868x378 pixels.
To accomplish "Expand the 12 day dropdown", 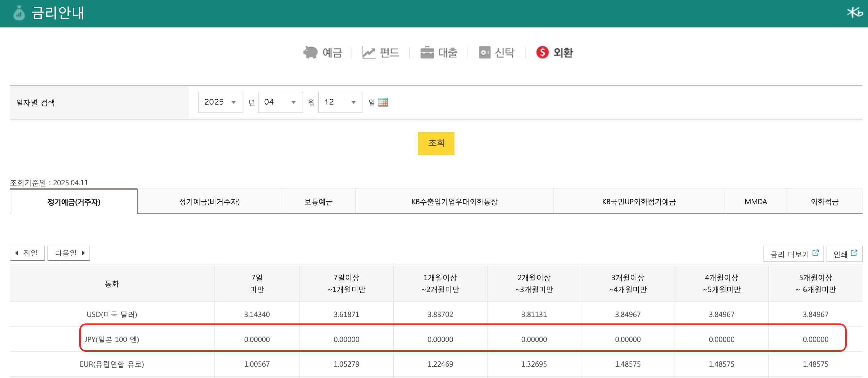I will tap(340, 102).
